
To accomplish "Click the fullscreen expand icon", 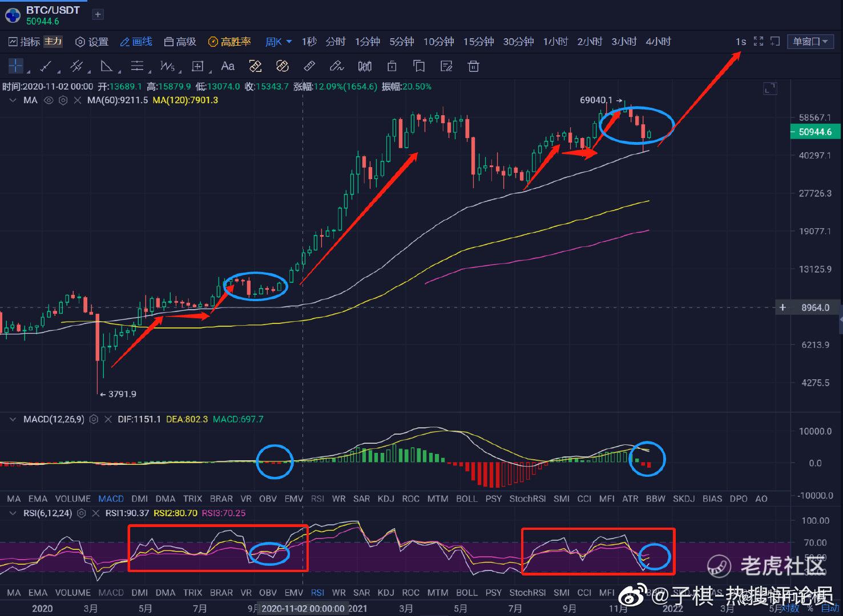I will (759, 41).
